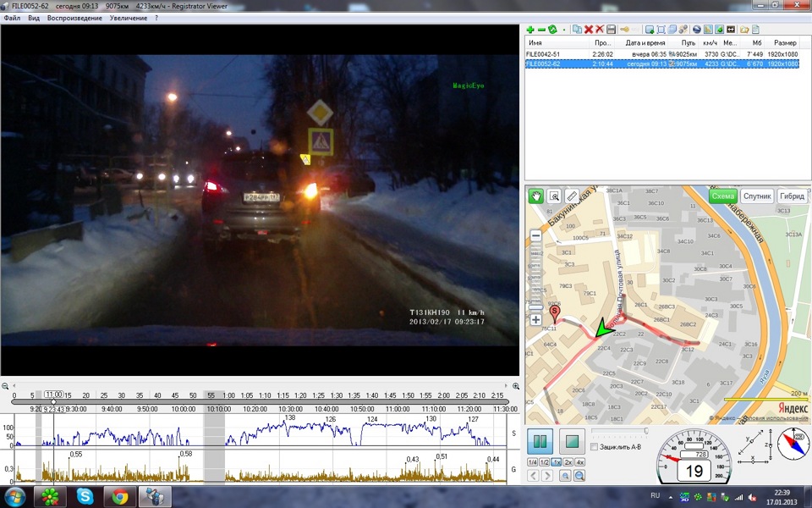Click the floppy disk save icon

pyautogui.click(x=611, y=30)
